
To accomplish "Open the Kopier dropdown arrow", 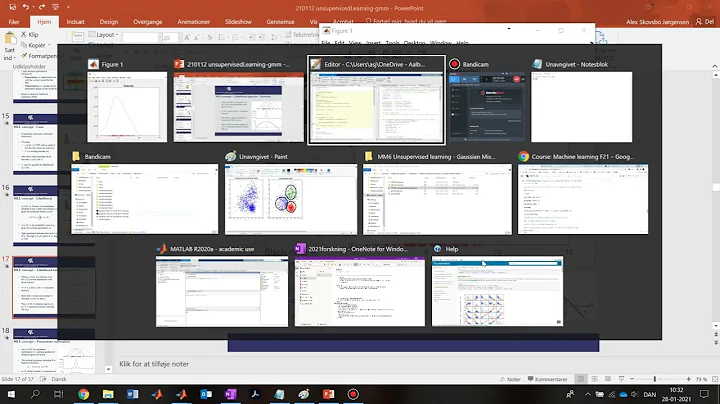I will [x=49, y=45].
